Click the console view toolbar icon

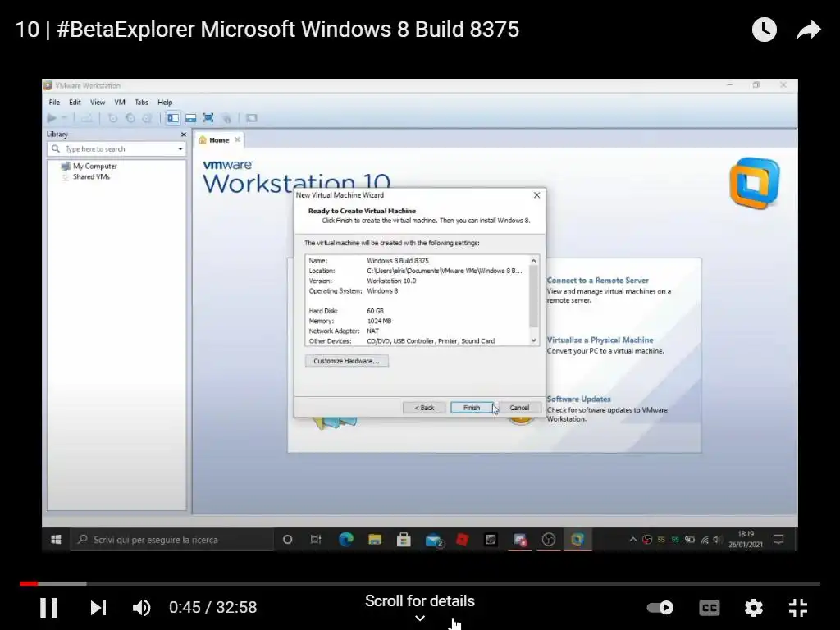tap(251, 118)
